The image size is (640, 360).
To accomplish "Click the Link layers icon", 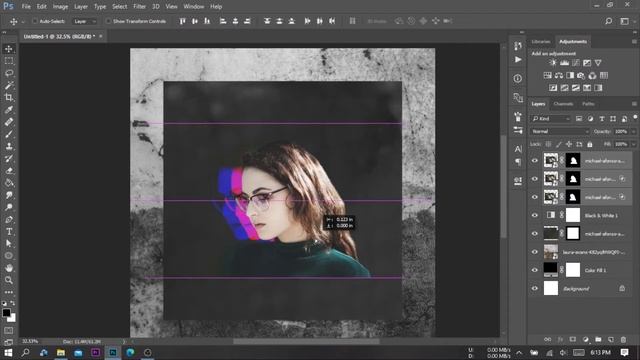I will [x=547, y=340].
